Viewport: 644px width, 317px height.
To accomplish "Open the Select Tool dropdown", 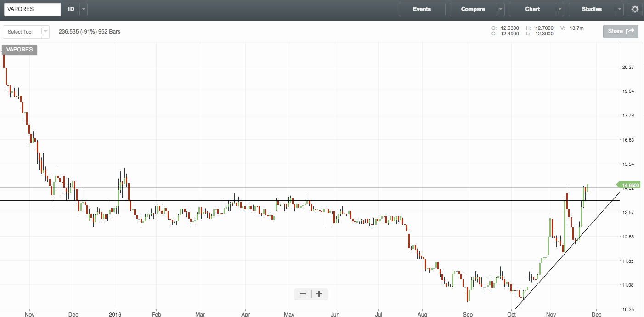I will 26,32.
